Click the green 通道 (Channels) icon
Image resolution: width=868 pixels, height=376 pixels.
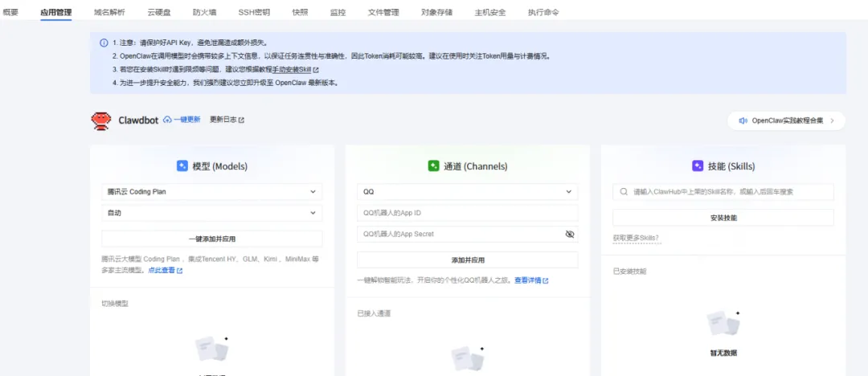click(434, 166)
